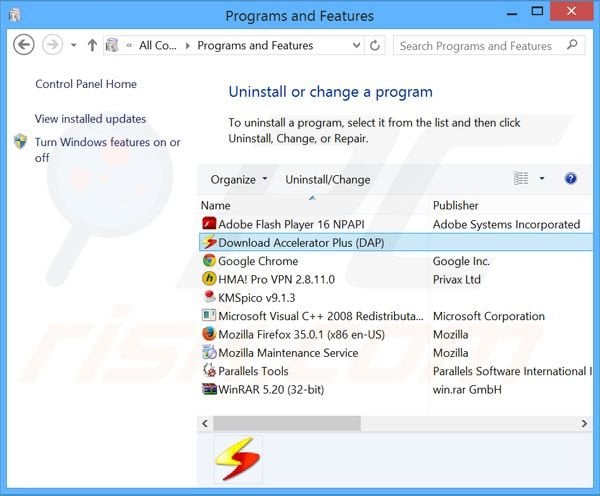600x496 pixels.
Task: Select the KMSpico icon
Action: pos(209,297)
